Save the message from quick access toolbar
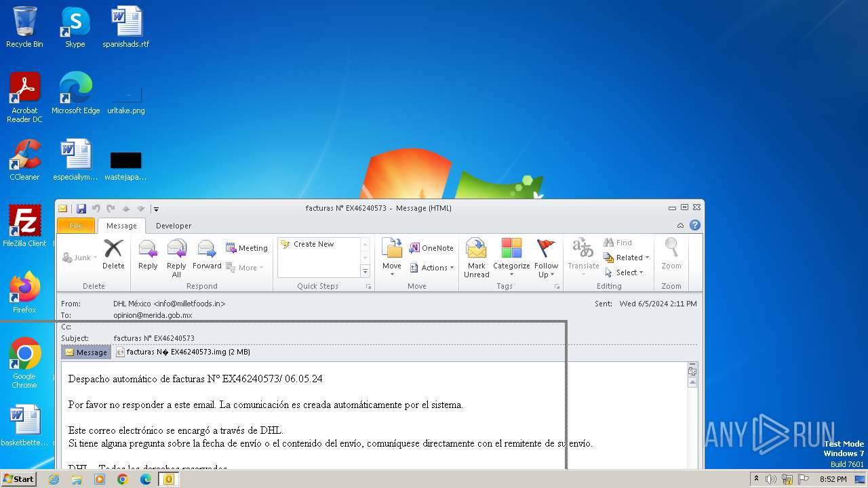 pyautogui.click(x=81, y=209)
